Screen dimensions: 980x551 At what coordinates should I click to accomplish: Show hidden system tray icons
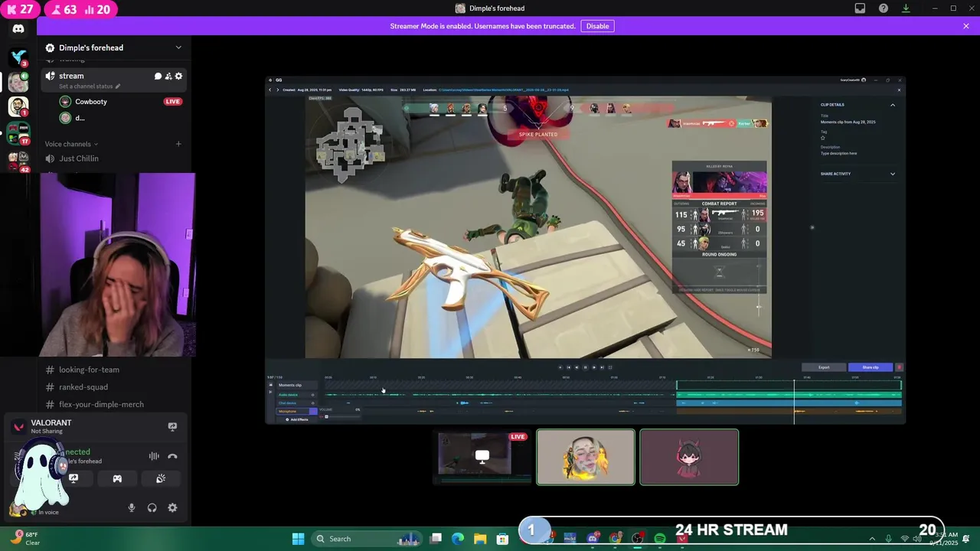click(872, 539)
